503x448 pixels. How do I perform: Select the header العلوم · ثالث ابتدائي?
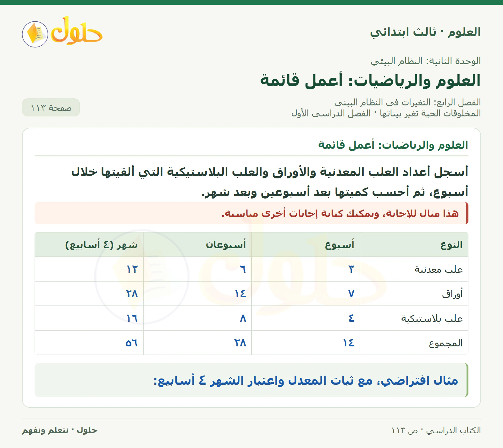tap(425, 32)
